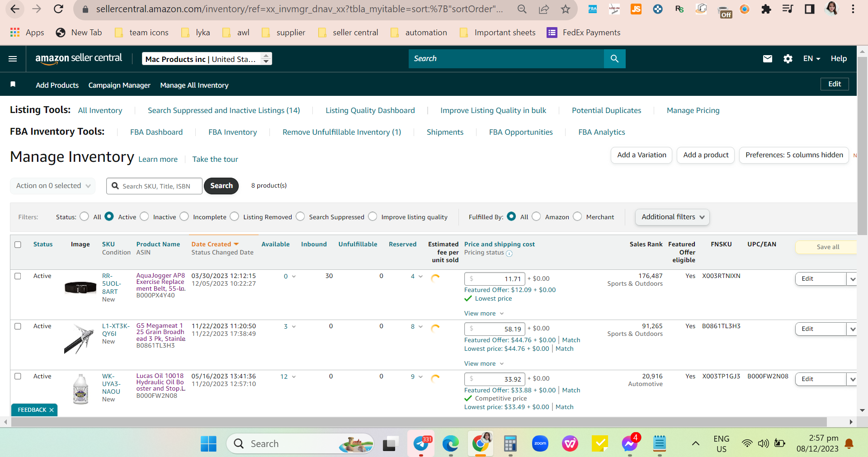The image size is (868, 457).
Task: Click the horizontal scrollbar at page bottom
Action: [x=419, y=422]
